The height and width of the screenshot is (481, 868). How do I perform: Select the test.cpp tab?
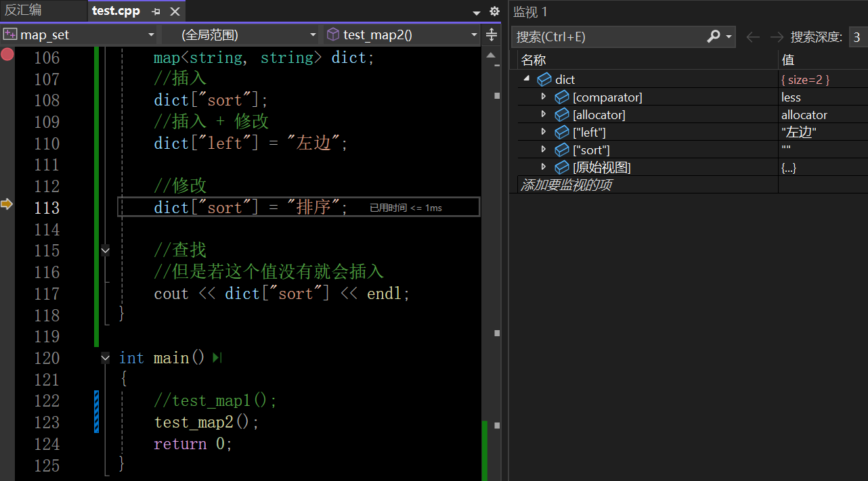click(116, 12)
